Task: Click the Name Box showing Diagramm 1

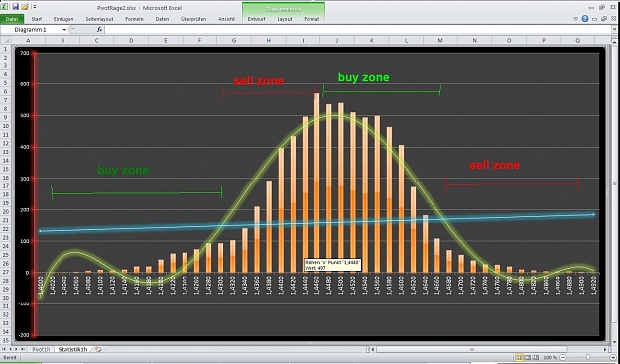Action: click(32, 30)
